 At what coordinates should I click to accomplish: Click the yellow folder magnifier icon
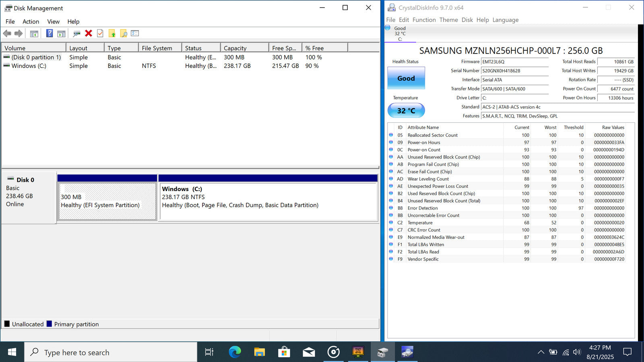pyautogui.click(x=124, y=33)
